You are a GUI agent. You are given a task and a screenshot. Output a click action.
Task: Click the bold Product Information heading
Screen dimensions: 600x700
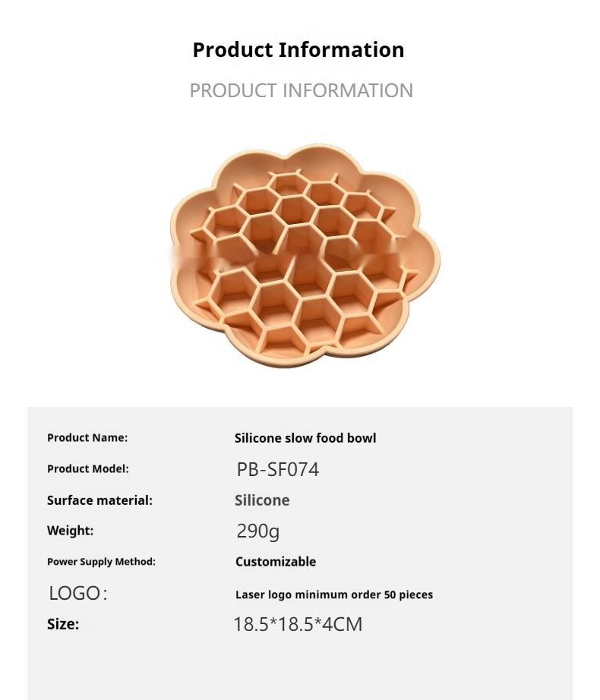(x=298, y=50)
